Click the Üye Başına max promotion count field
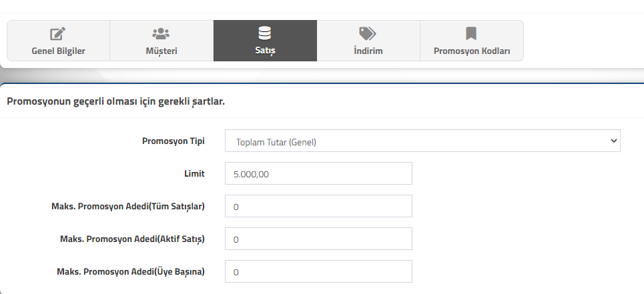Image resolution: width=644 pixels, height=294 pixels. 318,271
